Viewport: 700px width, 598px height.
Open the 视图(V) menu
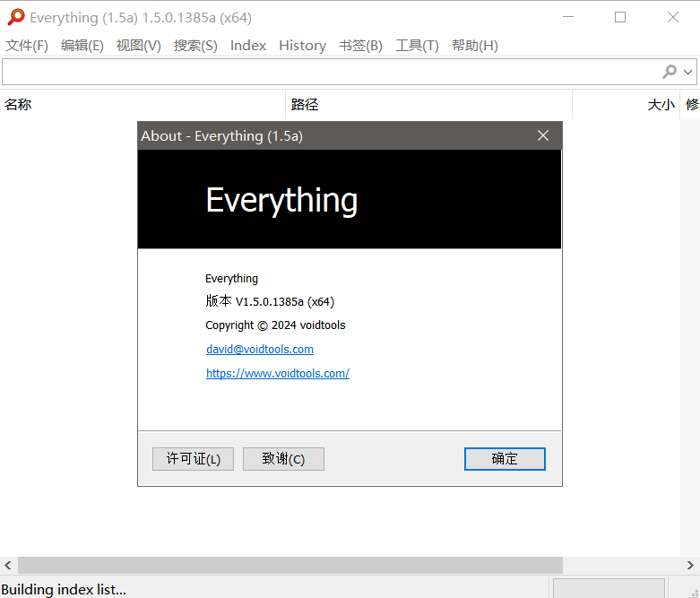tap(138, 46)
